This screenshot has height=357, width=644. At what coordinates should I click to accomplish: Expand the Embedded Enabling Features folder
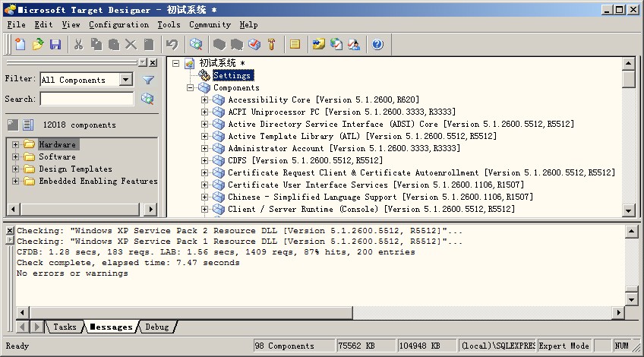[x=16, y=182]
